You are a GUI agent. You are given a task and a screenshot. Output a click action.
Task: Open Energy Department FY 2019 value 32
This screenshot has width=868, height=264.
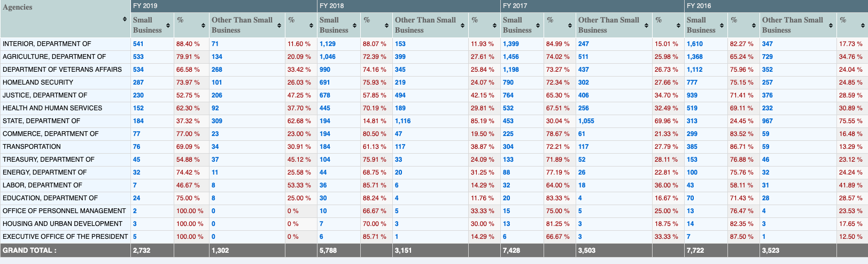[137, 172]
